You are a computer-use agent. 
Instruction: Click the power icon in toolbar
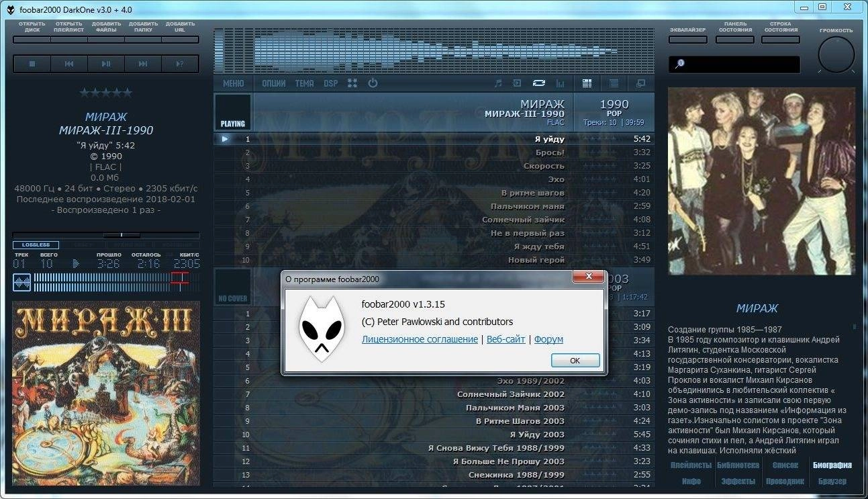pos(373,83)
